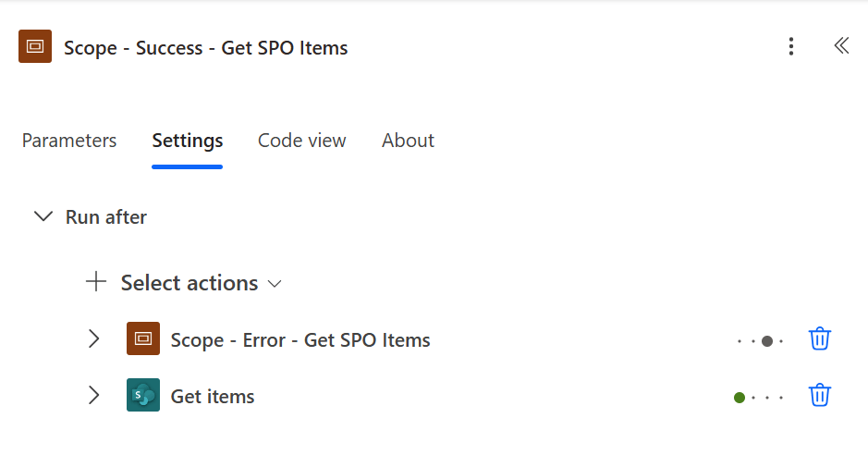868x455 pixels.
Task: Delete the Get items run-after entry
Action: [x=819, y=397]
